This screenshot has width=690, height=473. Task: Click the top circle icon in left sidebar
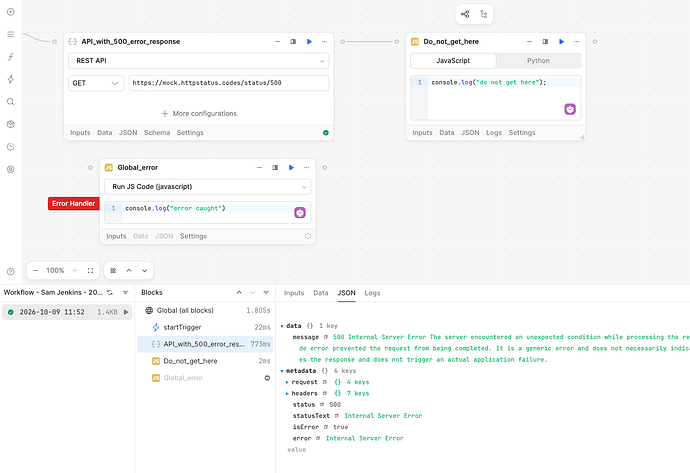pyautogui.click(x=11, y=12)
